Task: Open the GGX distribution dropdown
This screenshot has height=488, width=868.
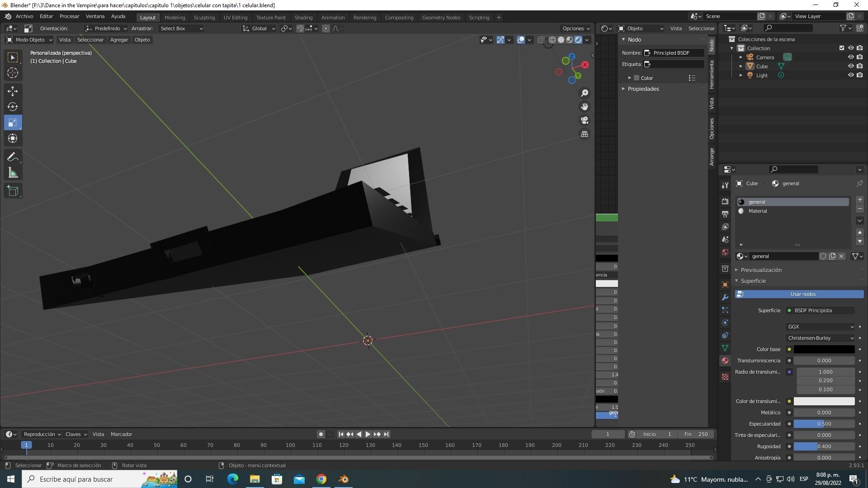Action: tap(820, 327)
